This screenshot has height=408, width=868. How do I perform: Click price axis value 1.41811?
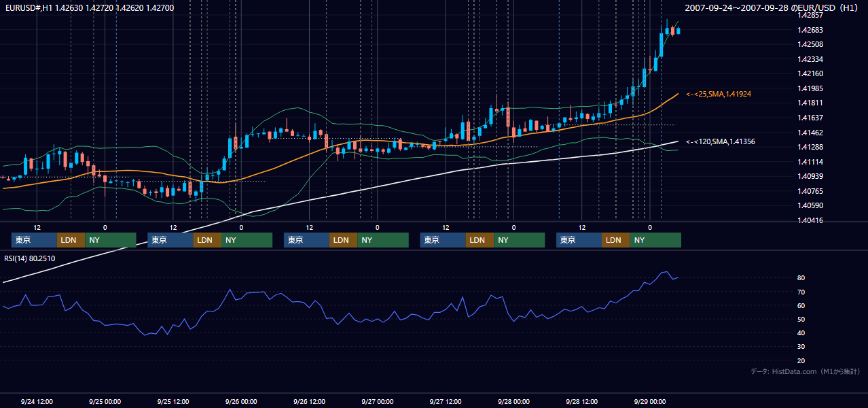810,103
